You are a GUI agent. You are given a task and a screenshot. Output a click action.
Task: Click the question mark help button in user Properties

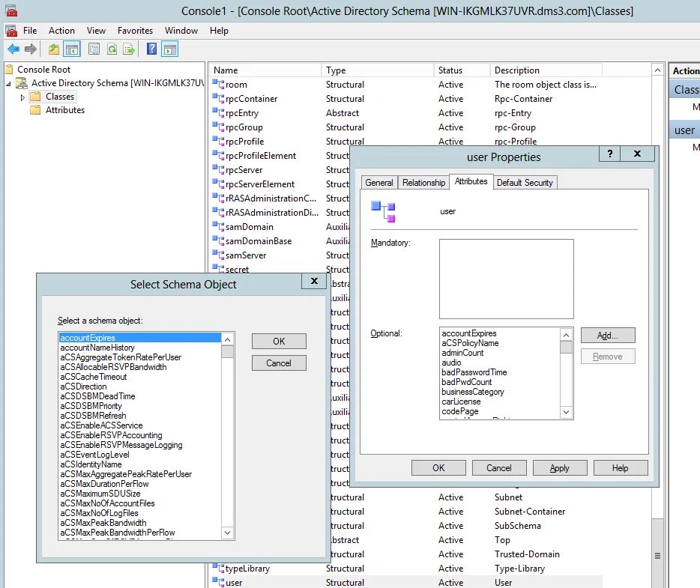click(x=610, y=154)
